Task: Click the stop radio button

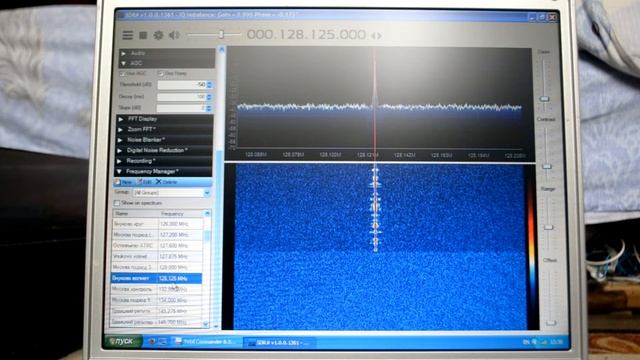Action: 143,36
